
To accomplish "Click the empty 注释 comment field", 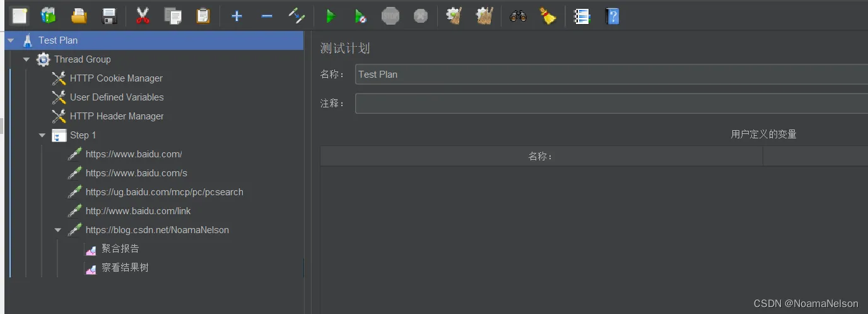I will pos(611,104).
